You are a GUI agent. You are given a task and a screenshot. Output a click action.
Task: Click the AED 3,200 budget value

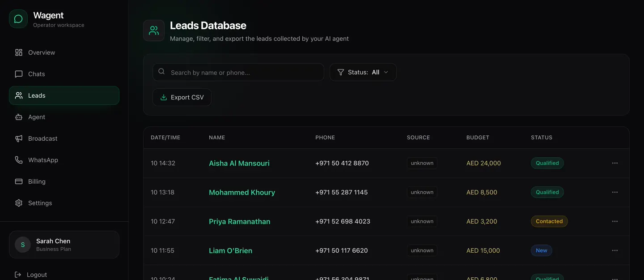(482, 221)
